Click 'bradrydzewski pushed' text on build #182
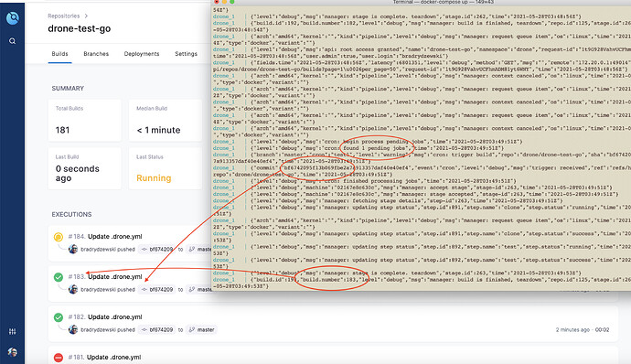The width and height of the screenshot is (631, 364). tap(108, 330)
